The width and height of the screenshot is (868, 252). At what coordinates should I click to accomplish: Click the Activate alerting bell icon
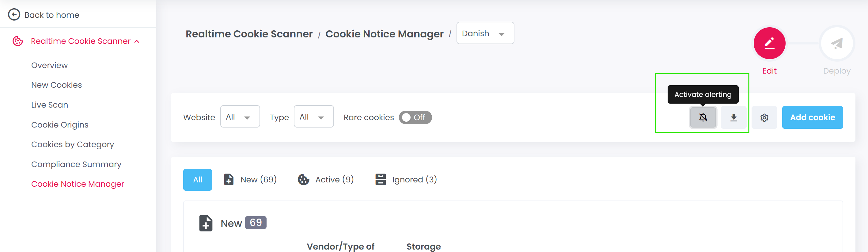click(703, 117)
